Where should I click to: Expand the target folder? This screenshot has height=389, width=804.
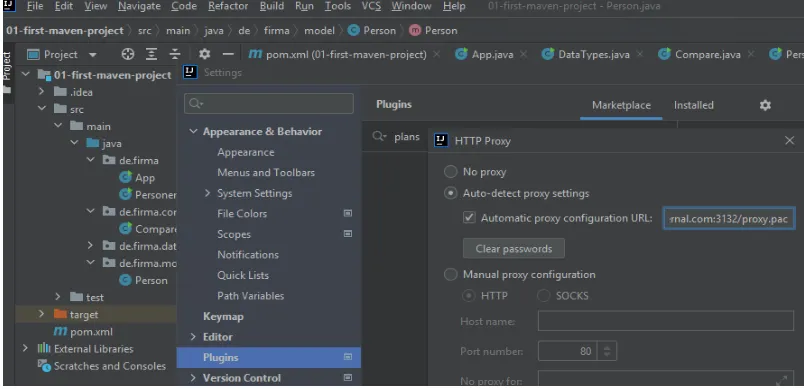click(x=42, y=314)
